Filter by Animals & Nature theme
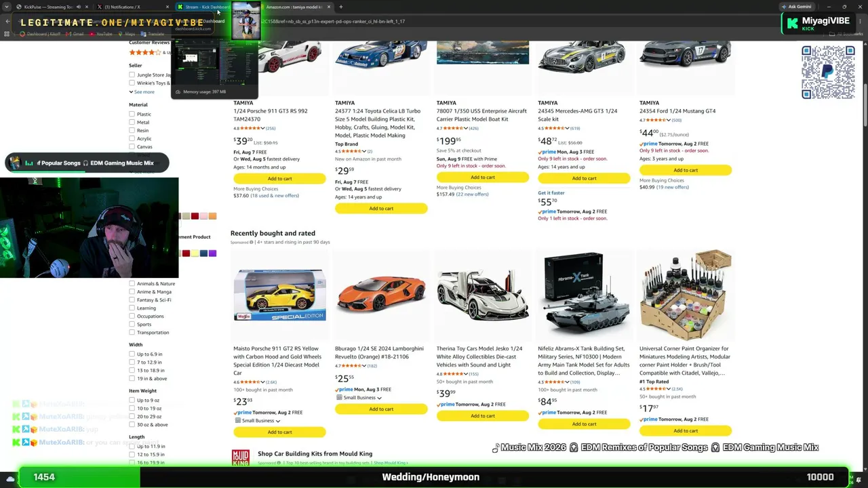The height and width of the screenshot is (488, 868). (132, 283)
